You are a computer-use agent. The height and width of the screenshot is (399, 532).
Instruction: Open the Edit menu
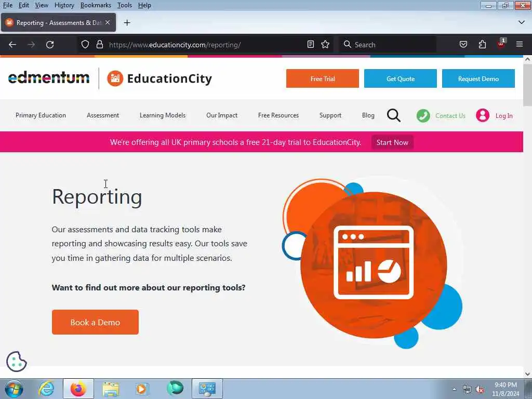pos(23,5)
